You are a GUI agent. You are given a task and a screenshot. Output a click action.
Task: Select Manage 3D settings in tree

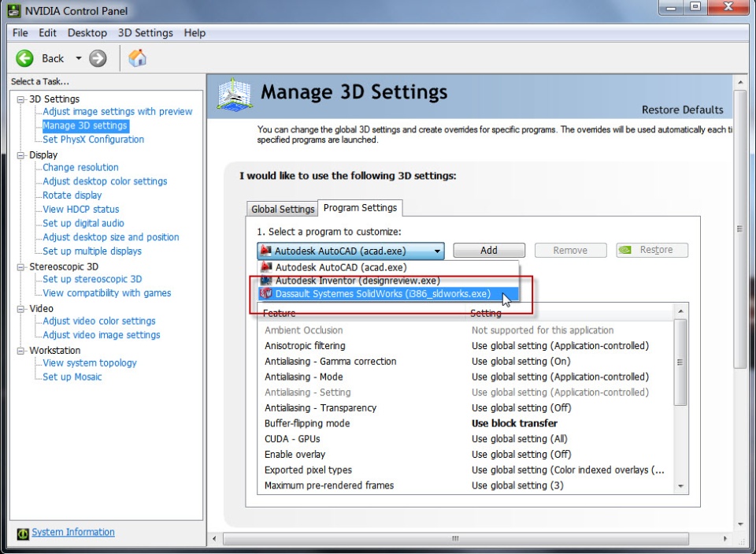[x=85, y=125]
